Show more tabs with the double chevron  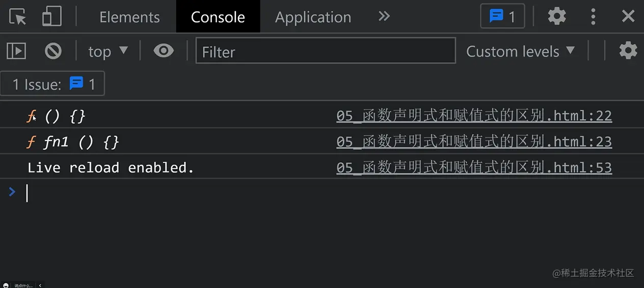point(384,17)
